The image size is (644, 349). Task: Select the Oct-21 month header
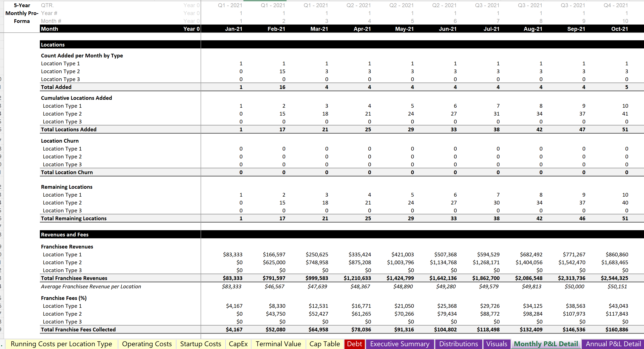tap(619, 29)
